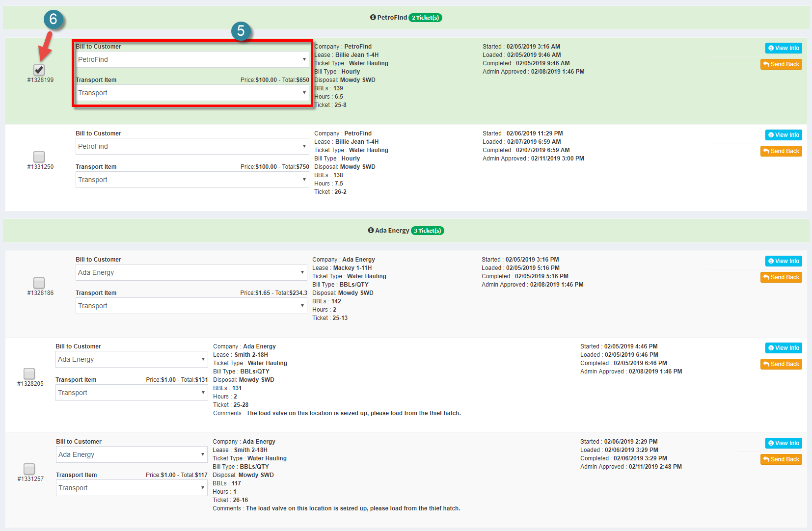This screenshot has width=812, height=531.
Task: Send Back ticket 26-16
Action: pyautogui.click(x=781, y=459)
